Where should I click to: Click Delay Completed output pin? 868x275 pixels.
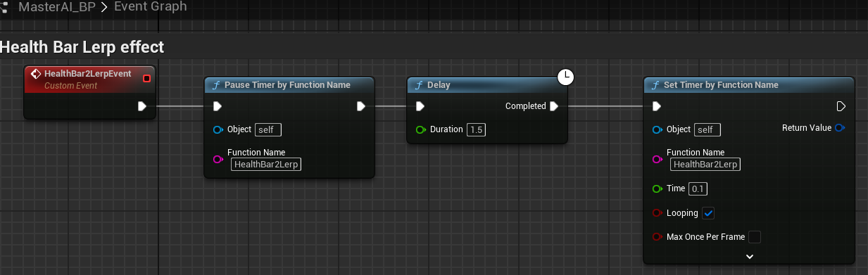[554, 106]
